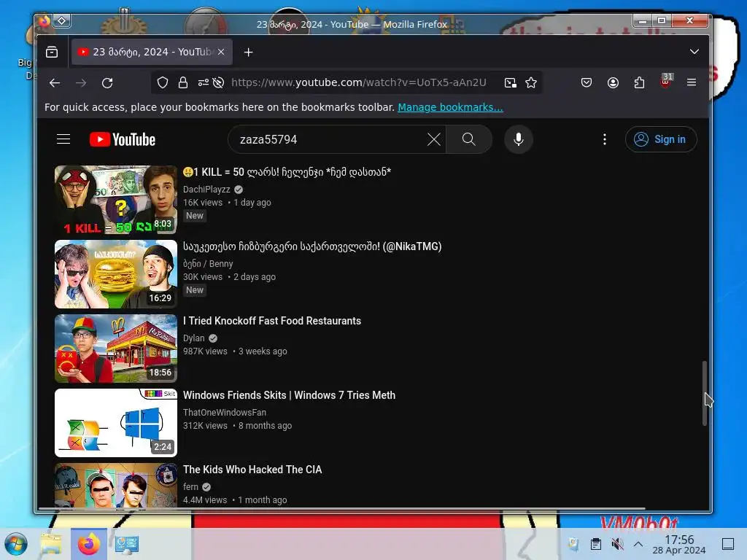
Task: Open Knockoff Fast Food video thumbnail
Action: [116, 348]
